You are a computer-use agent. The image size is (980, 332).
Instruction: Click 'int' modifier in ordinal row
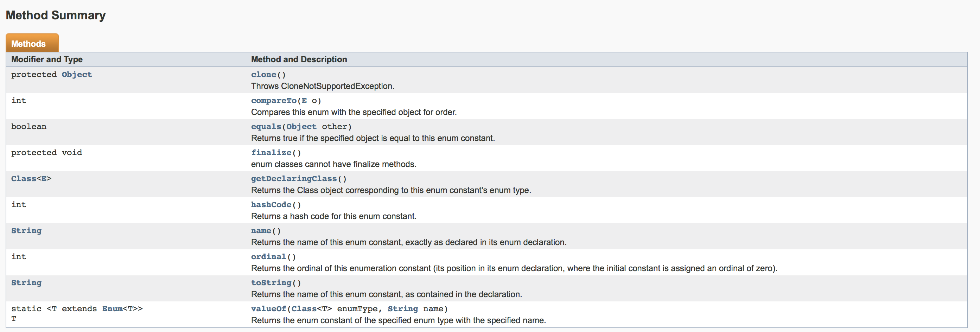pyautogui.click(x=19, y=257)
